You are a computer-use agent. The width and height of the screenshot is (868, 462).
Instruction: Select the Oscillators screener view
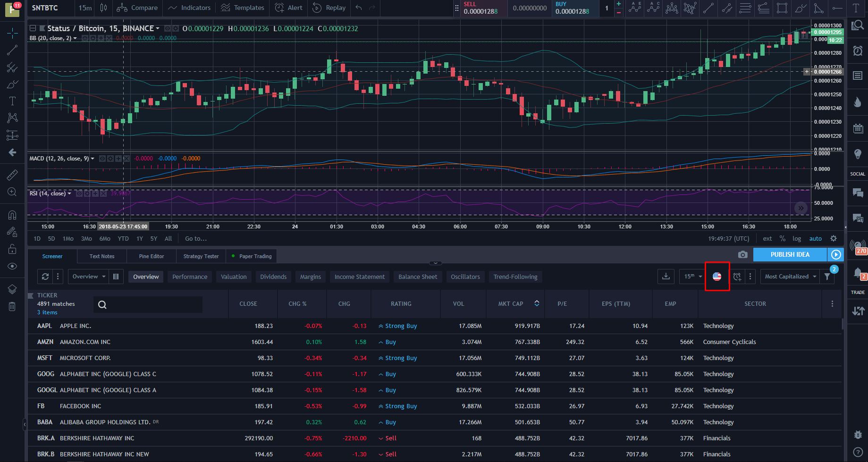click(465, 277)
